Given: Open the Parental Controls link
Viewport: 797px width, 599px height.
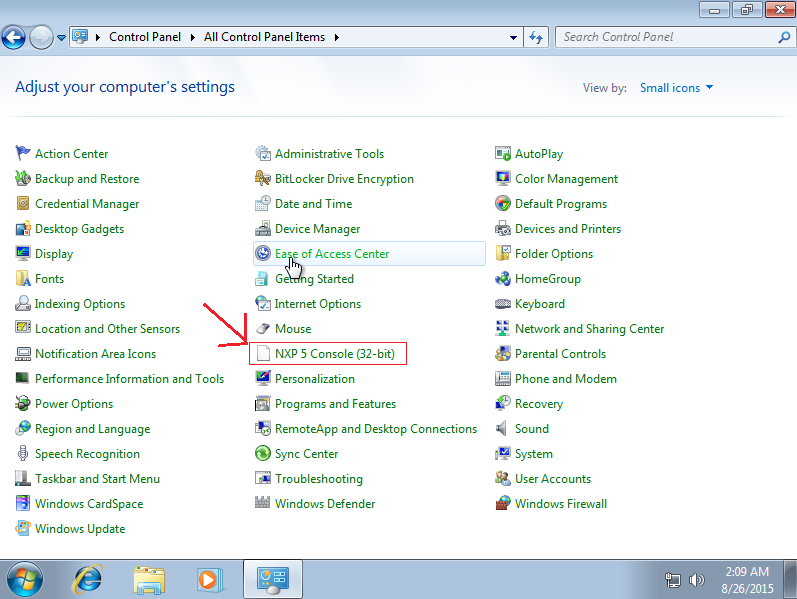Looking at the screenshot, I should point(560,353).
